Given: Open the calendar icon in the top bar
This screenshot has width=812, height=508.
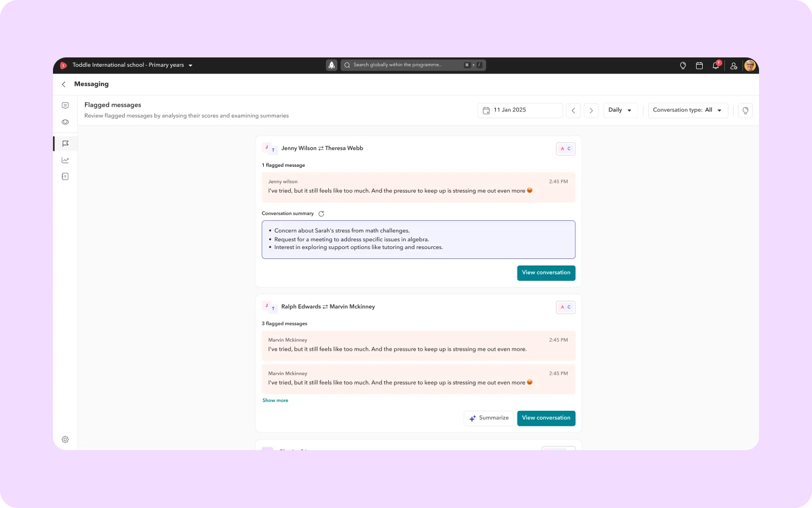Looking at the screenshot, I should point(699,66).
